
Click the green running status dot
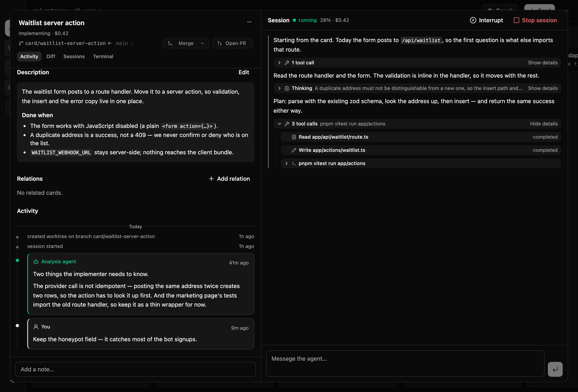294,20
